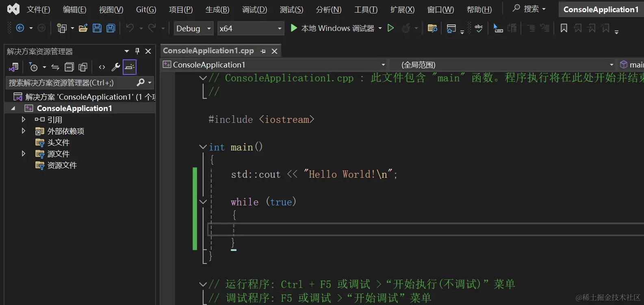Screen dimensions: 644x305
Task: Open the dropdown arrow beside New Project
Action: click(x=72, y=28)
